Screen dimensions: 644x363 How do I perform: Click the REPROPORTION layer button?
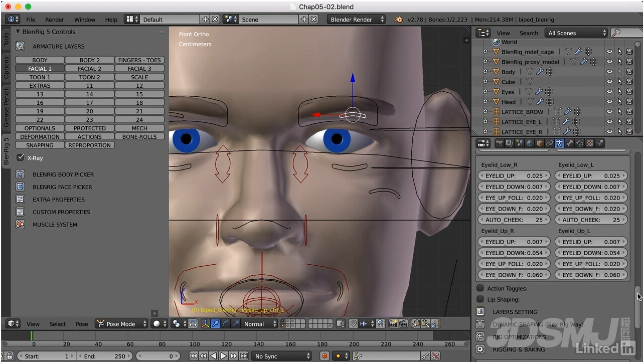[x=89, y=145]
